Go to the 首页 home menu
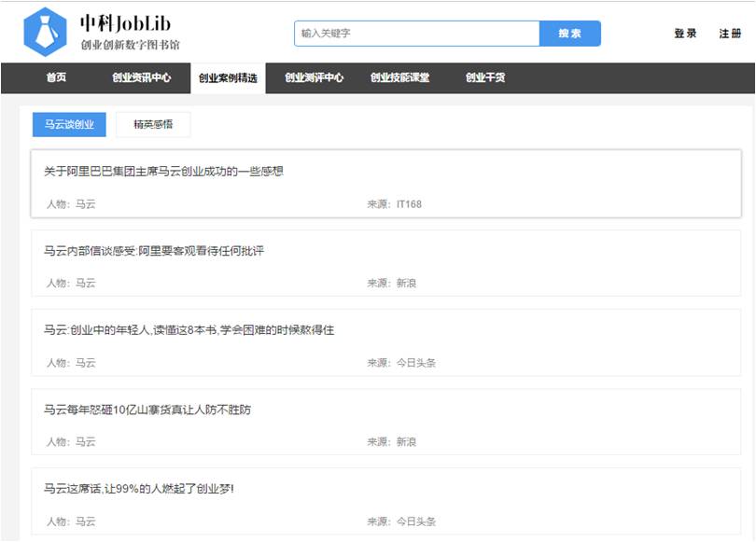756x542 pixels. tap(56, 77)
